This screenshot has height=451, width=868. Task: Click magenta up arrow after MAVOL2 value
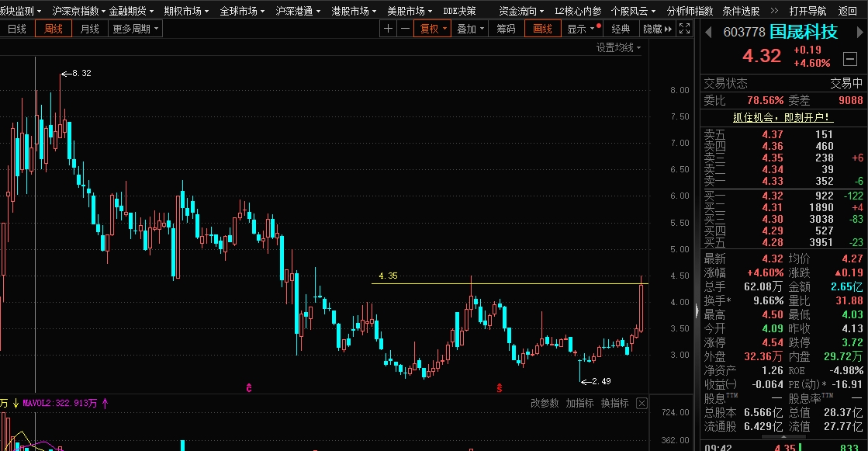(105, 404)
